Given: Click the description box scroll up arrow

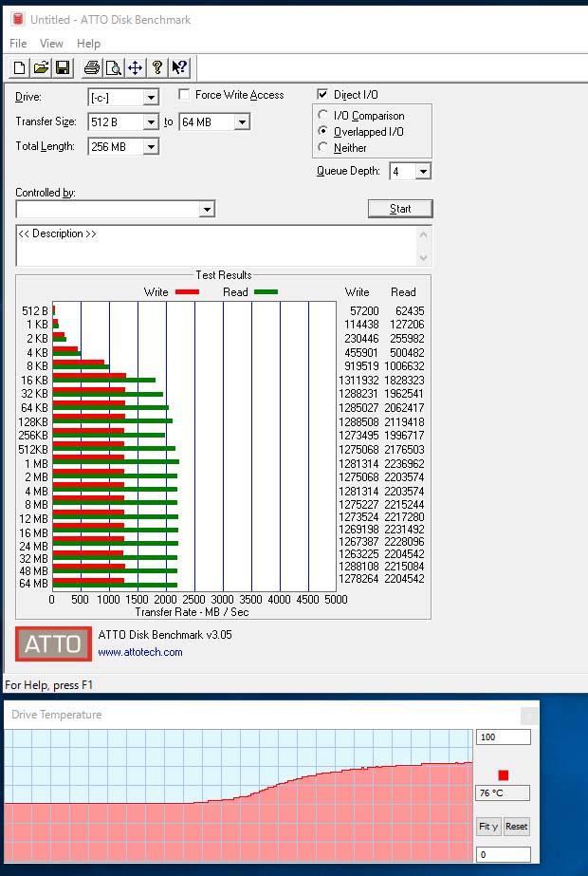Looking at the screenshot, I should pos(423,234).
